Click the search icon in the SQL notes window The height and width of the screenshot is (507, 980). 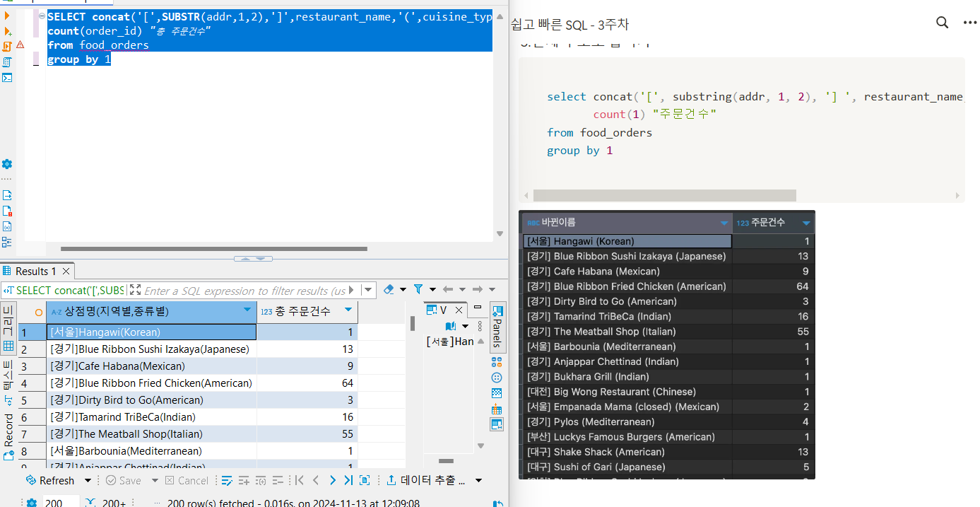942,23
